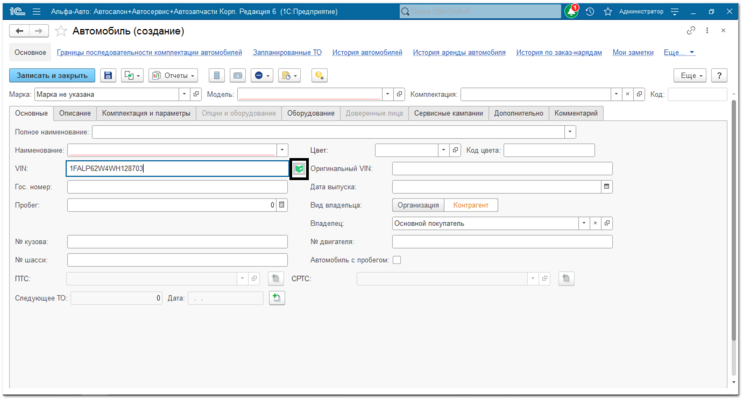The height and width of the screenshot is (400, 743).
Task: Clear the Комплектация field
Action: [x=627, y=94]
